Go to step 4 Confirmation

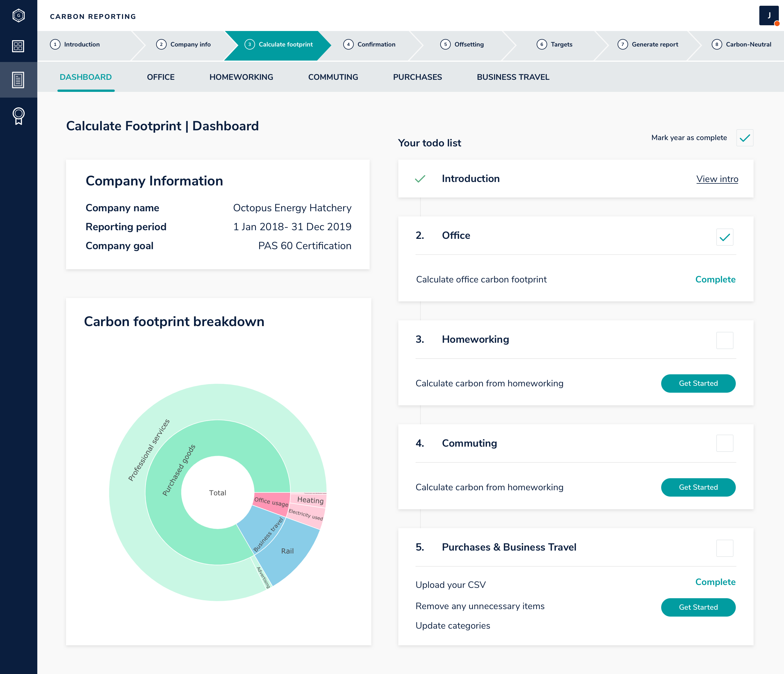[369, 44]
